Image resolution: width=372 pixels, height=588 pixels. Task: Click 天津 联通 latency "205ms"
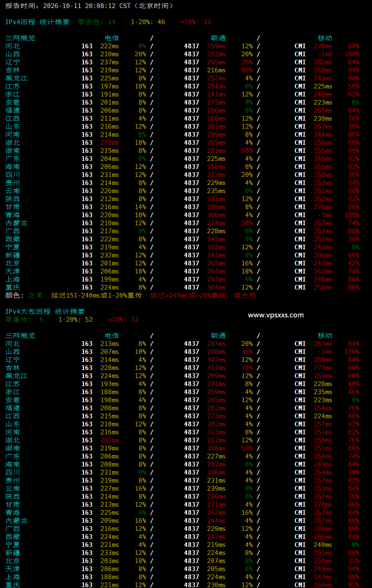[x=216, y=569]
